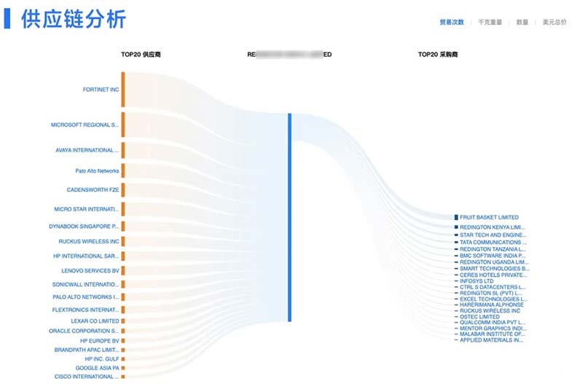Click the Palo Alto Networks supplier label

click(97, 170)
